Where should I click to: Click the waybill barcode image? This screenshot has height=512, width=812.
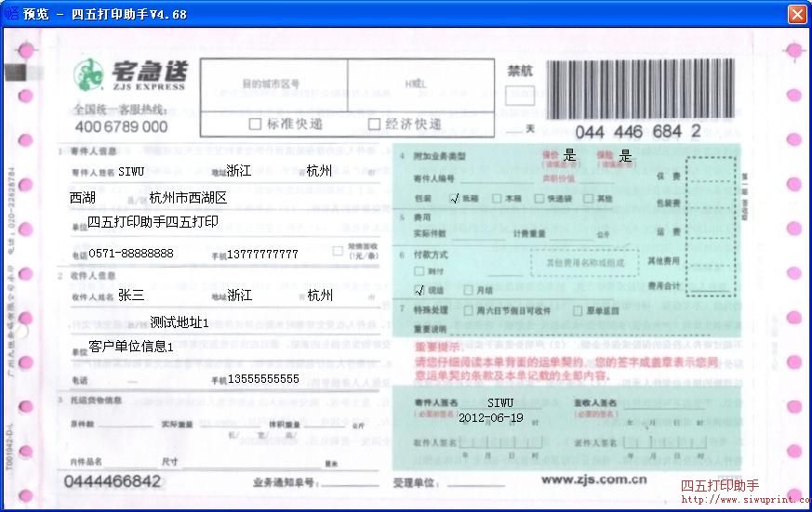[x=641, y=89]
